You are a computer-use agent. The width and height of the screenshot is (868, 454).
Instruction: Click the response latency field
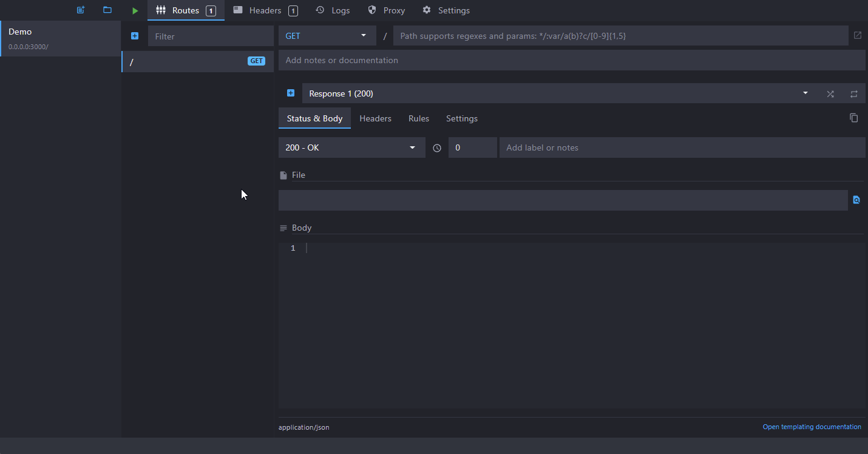point(472,147)
